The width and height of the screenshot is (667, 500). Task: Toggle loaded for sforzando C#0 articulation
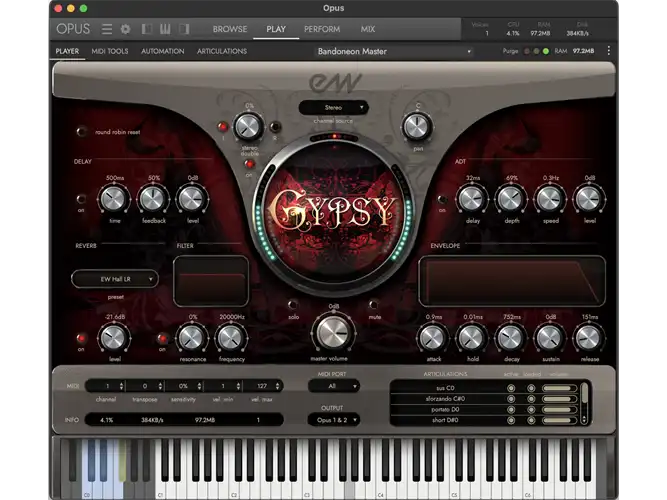pos(531,399)
